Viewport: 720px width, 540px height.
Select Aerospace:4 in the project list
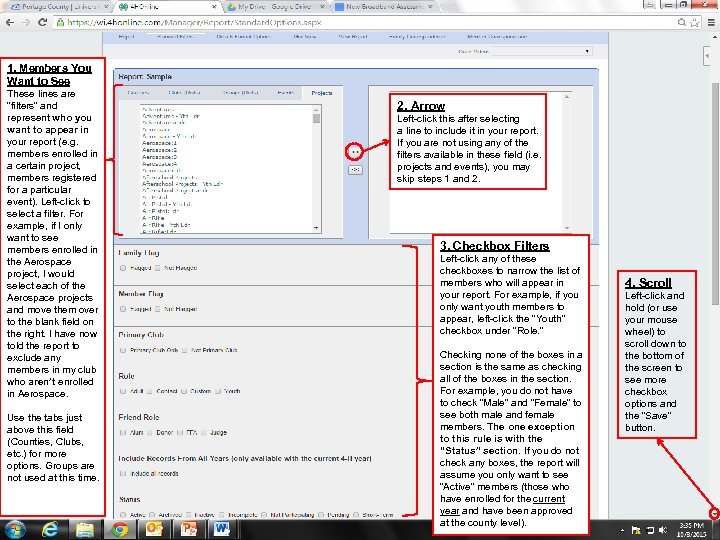(x=159, y=164)
